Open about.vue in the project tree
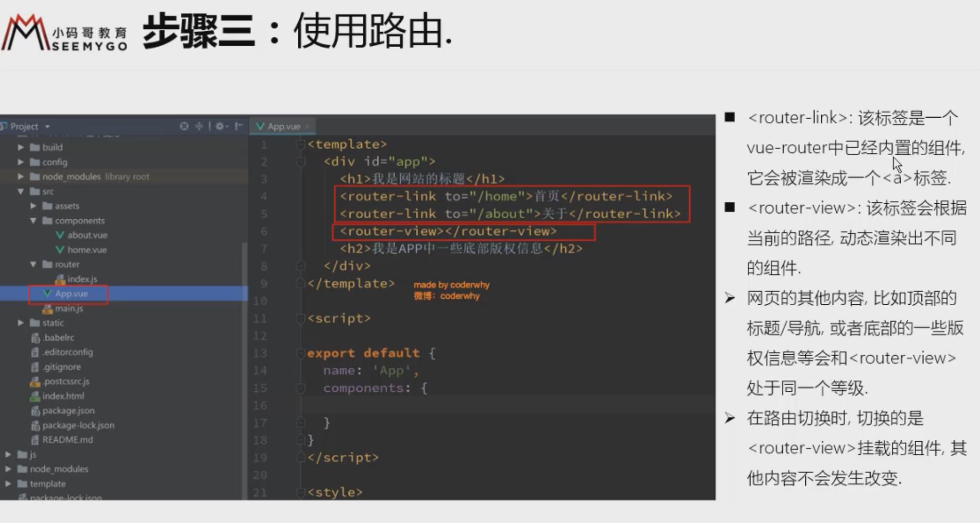 pyautogui.click(x=87, y=235)
